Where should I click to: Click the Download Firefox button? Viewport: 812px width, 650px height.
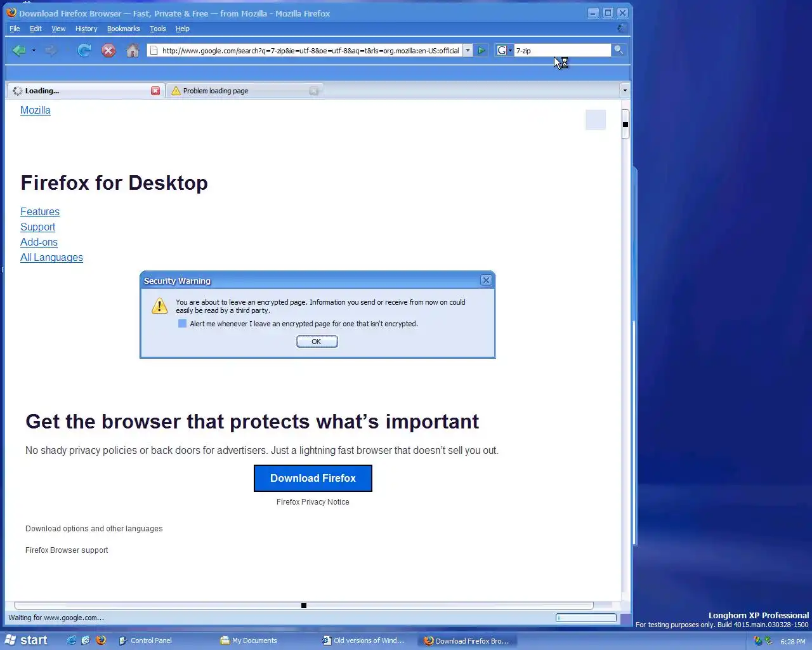tap(313, 478)
